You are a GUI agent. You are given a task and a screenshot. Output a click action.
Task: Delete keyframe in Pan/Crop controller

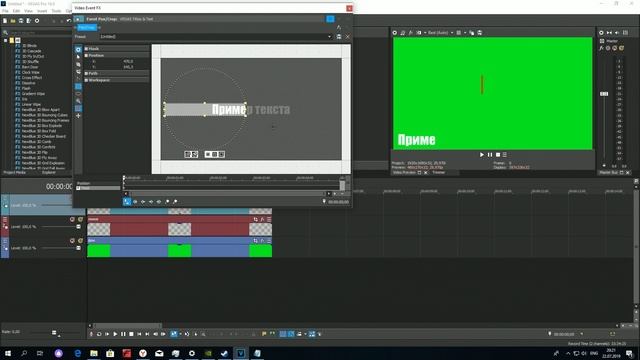point(175,202)
